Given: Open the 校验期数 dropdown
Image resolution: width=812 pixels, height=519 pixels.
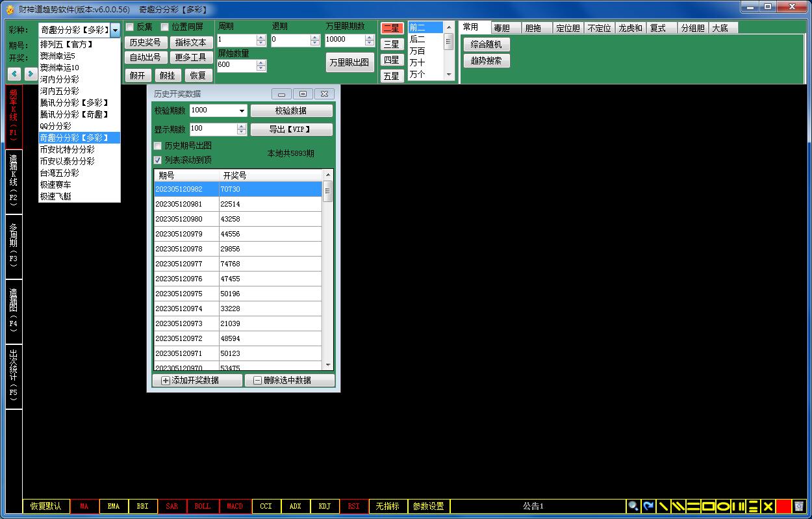Looking at the screenshot, I should (x=242, y=111).
